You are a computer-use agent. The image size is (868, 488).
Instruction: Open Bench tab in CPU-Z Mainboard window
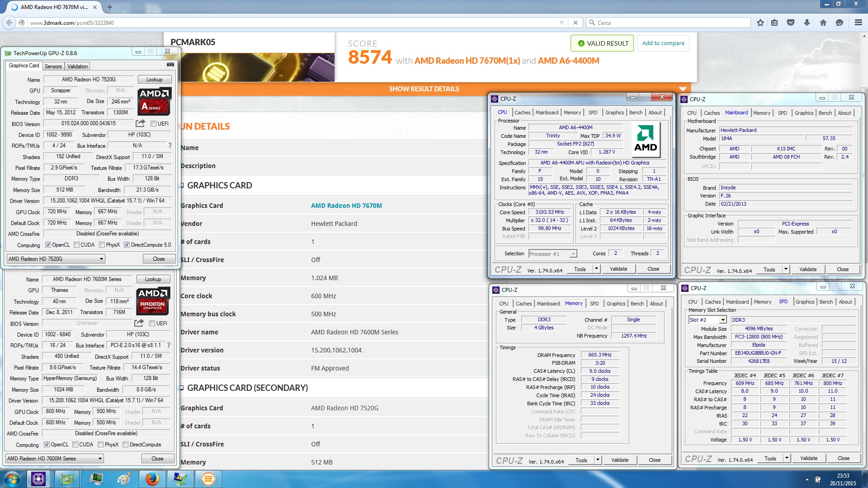825,113
